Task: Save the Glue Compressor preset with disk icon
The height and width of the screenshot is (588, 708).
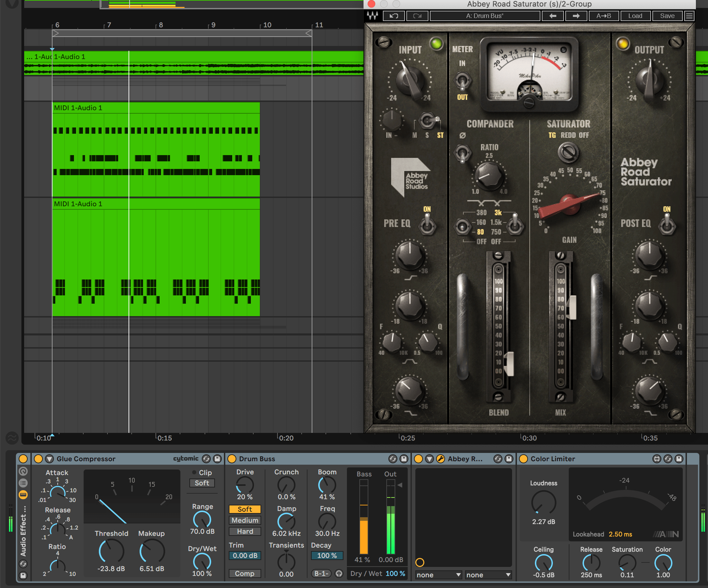Action: tap(217, 459)
